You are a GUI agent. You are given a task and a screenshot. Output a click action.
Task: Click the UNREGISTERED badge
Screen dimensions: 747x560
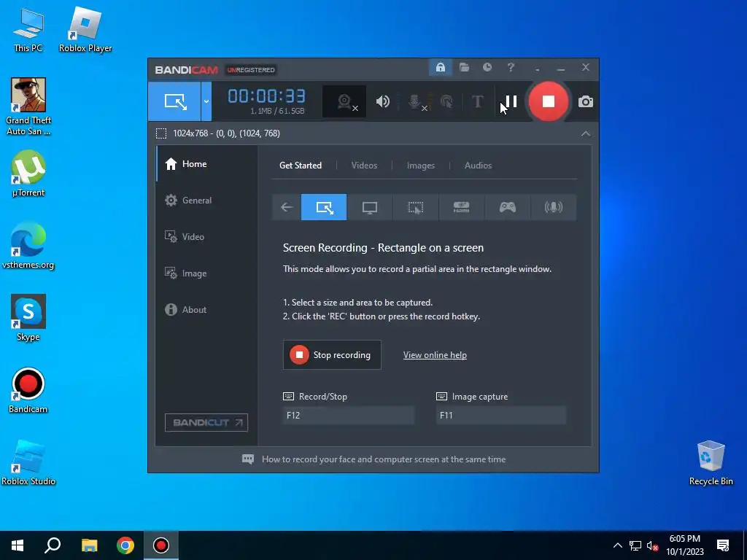251,70
